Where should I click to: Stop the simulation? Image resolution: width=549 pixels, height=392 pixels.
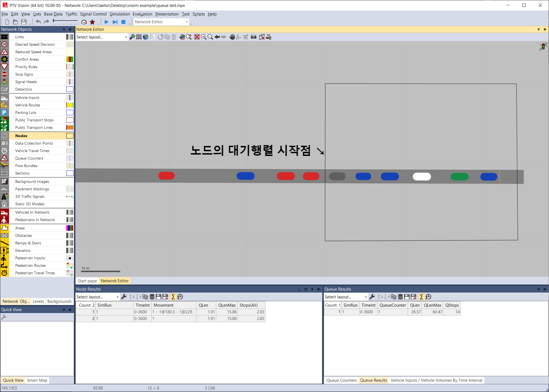tap(123, 22)
